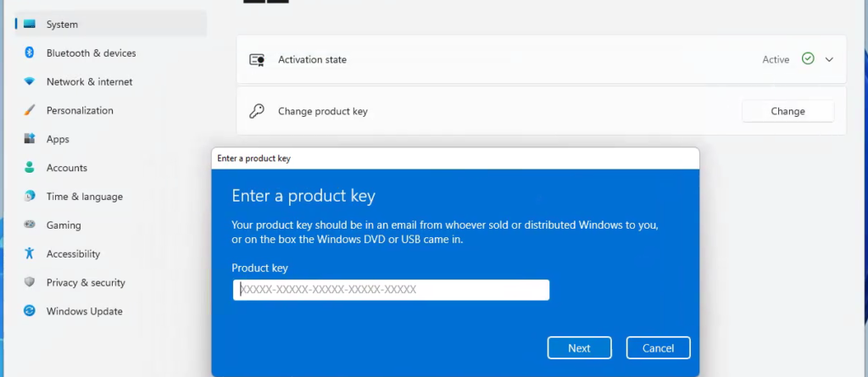868x377 pixels.
Task: Go to Privacy & security settings
Action: (x=86, y=282)
